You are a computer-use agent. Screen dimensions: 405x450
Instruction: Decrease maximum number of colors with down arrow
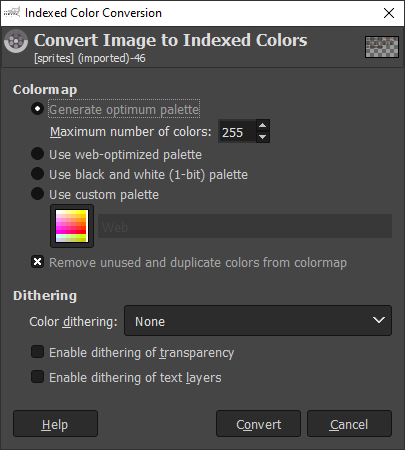[263, 137]
